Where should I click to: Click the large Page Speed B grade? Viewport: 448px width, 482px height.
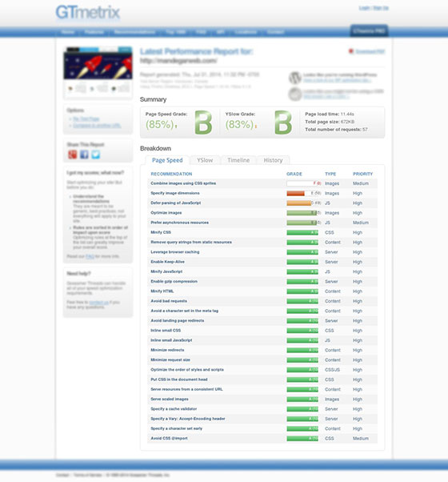(203, 123)
